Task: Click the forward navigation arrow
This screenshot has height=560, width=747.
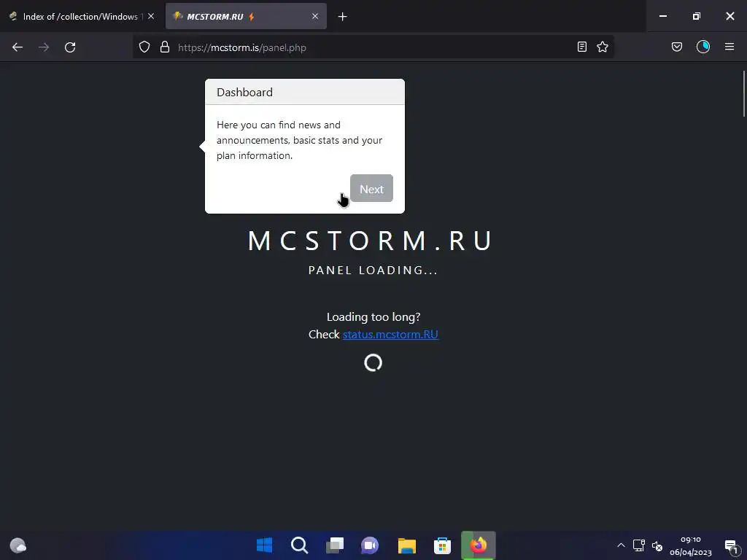Action: (44, 47)
